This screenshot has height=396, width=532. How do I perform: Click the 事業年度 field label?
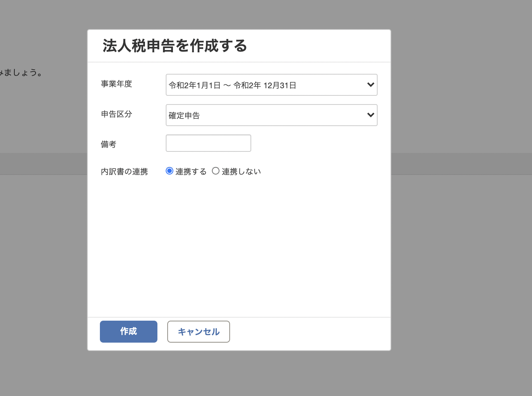pyautogui.click(x=117, y=84)
